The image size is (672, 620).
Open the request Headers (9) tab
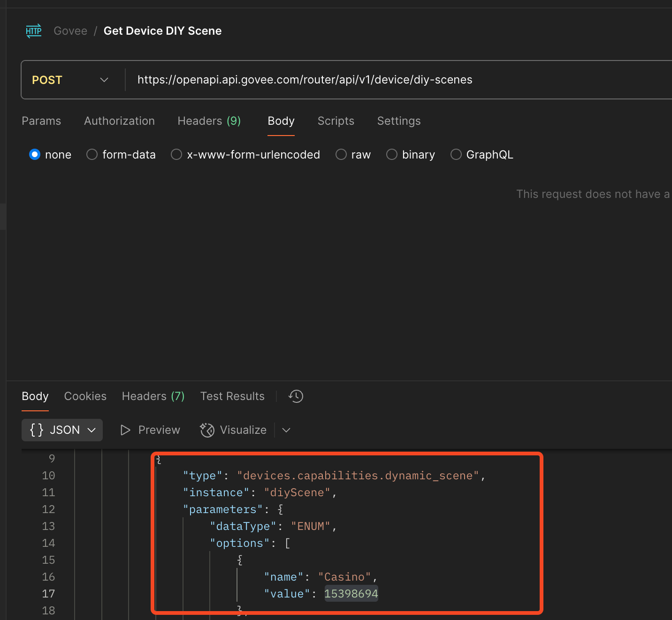[x=209, y=121]
